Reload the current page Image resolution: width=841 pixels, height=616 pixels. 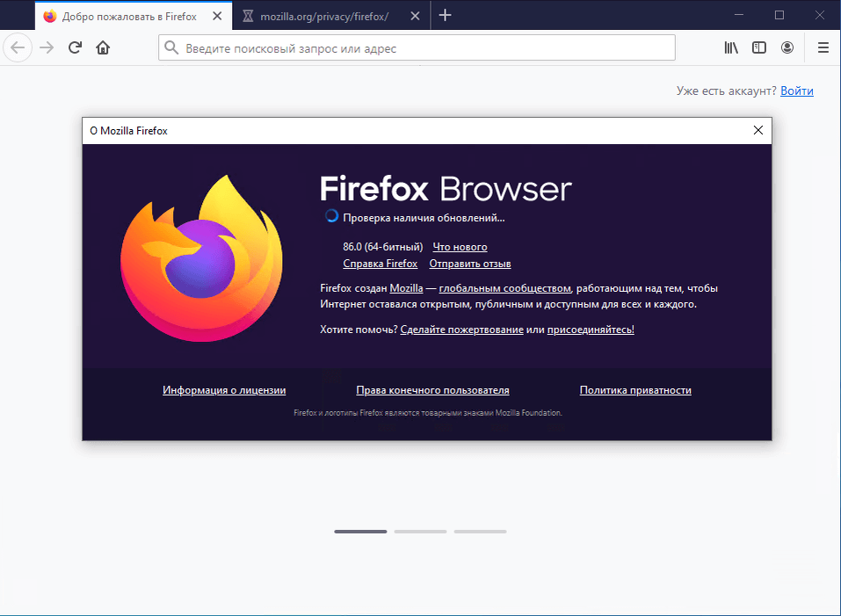coord(75,47)
